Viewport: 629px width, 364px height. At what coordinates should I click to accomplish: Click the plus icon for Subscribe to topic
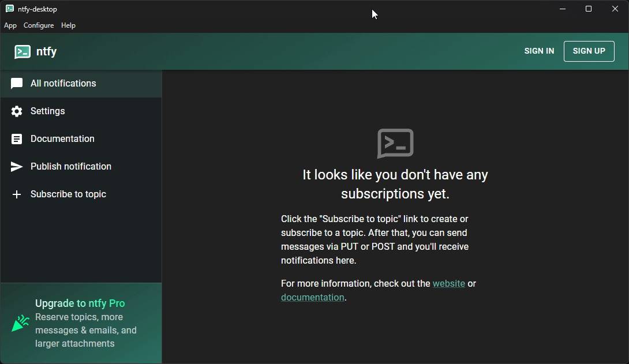[17, 194]
